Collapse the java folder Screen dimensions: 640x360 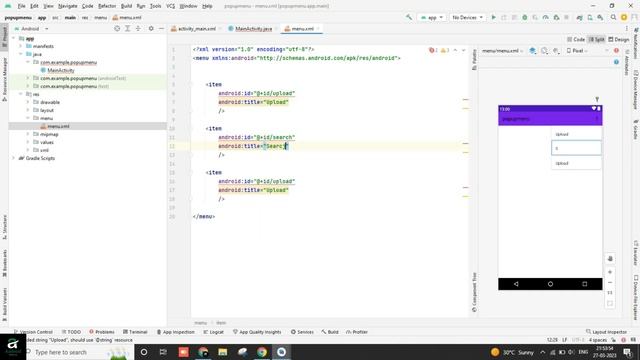[x=21, y=54]
